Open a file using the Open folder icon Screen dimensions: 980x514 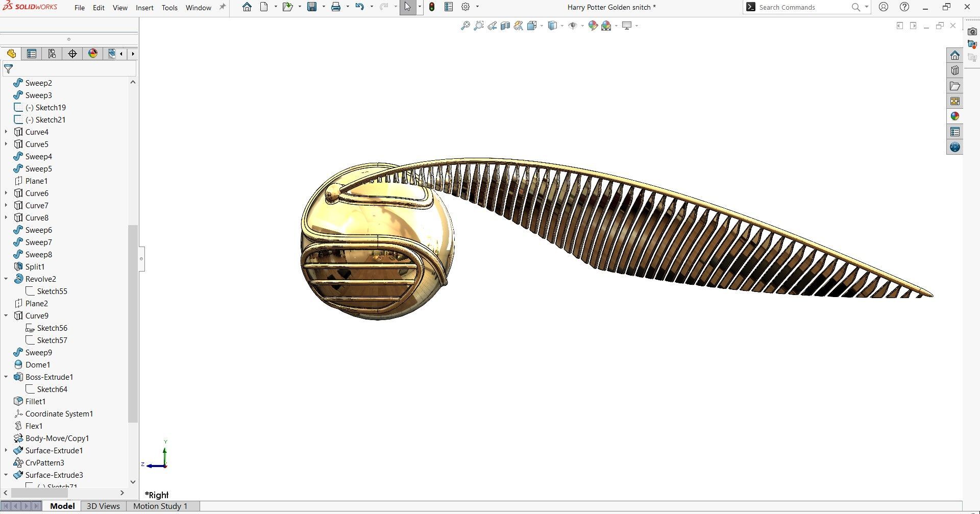coord(288,7)
